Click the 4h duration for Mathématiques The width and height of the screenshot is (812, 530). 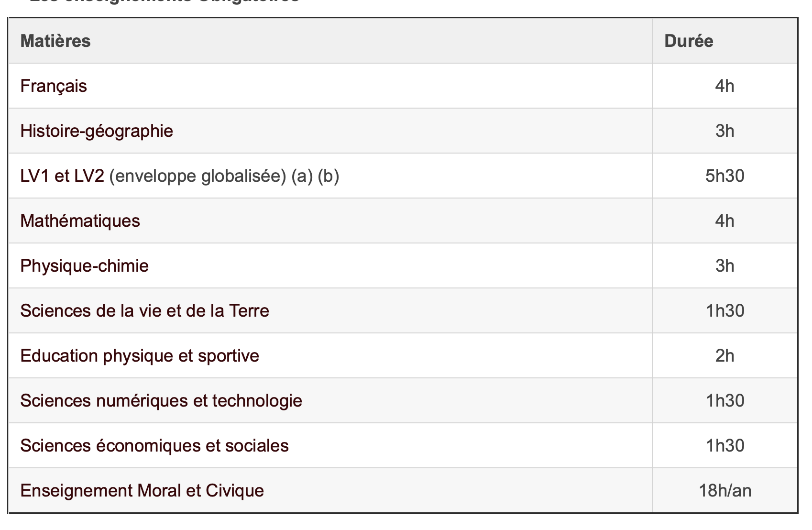tap(725, 221)
